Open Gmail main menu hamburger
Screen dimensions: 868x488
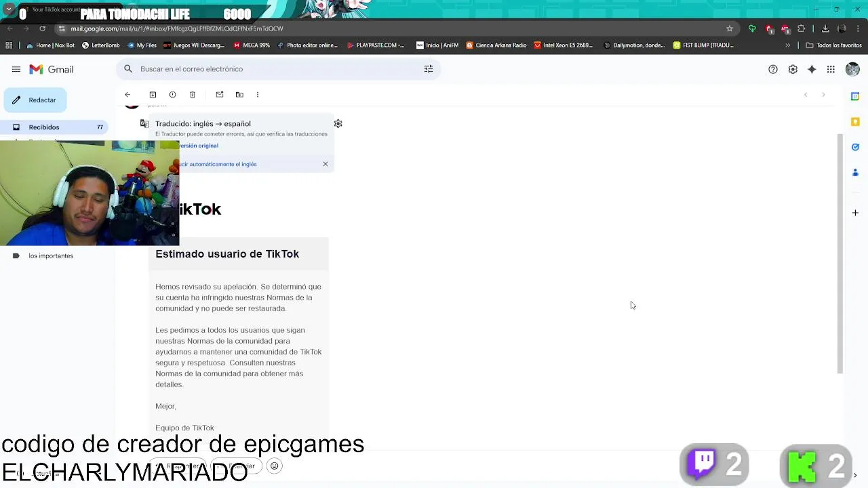(x=16, y=69)
